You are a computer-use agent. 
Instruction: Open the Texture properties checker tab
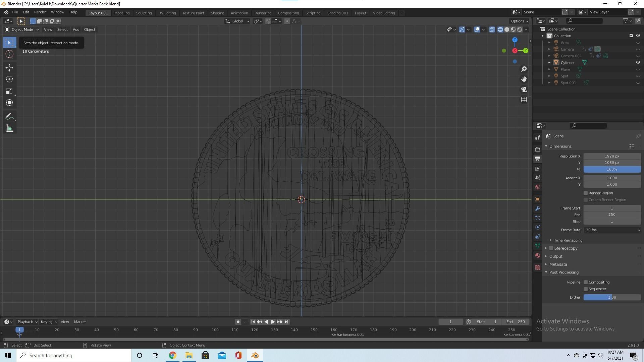[x=538, y=267]
